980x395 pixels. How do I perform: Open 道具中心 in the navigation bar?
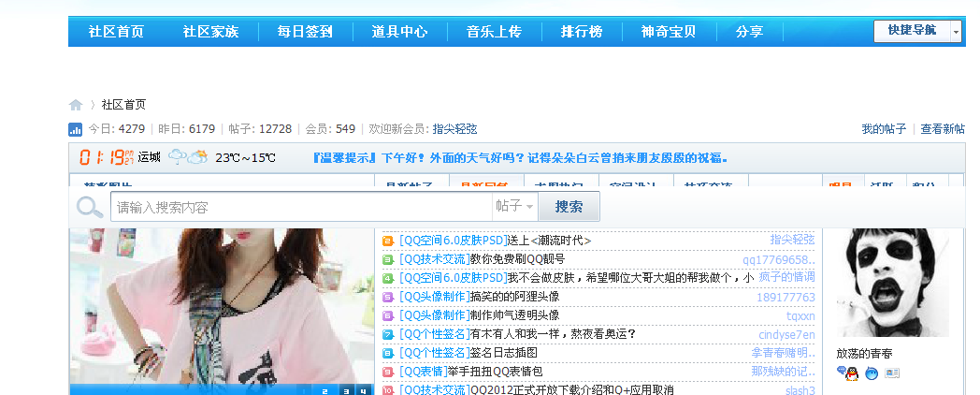tap(399, 31)
